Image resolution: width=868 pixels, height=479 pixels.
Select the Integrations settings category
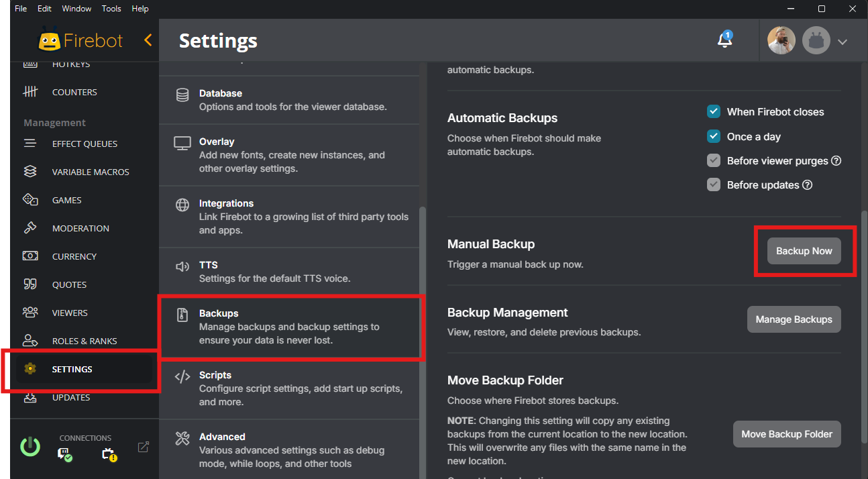point(289,217)
